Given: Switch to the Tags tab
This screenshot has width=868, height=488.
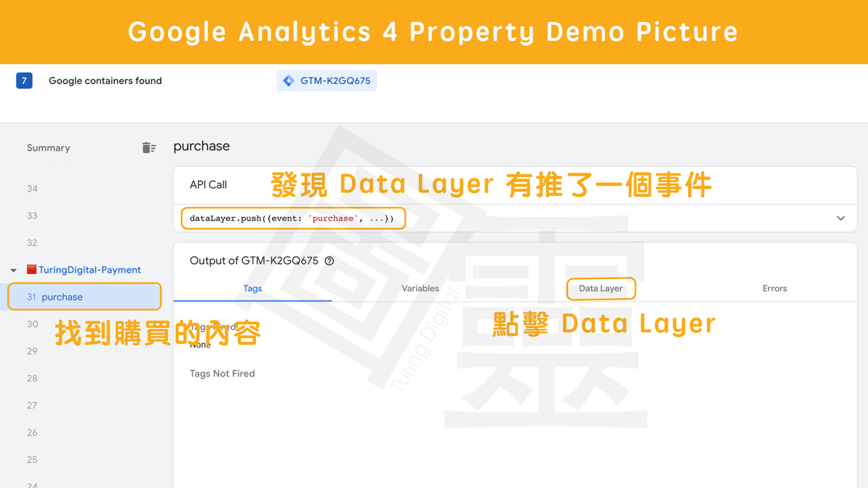Looking at the screenshot, I should (x=252, y=288).
